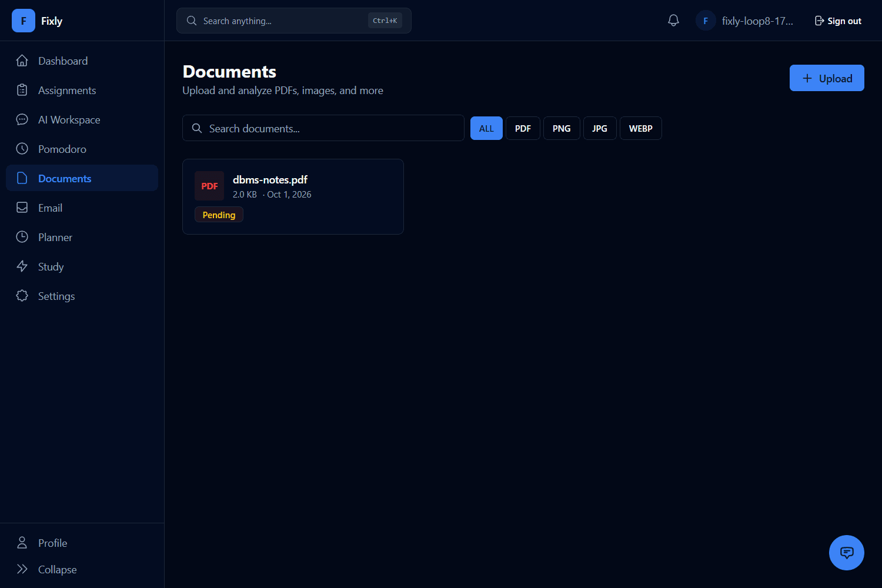Open Assignments label in sidebar

click(67, 91)
